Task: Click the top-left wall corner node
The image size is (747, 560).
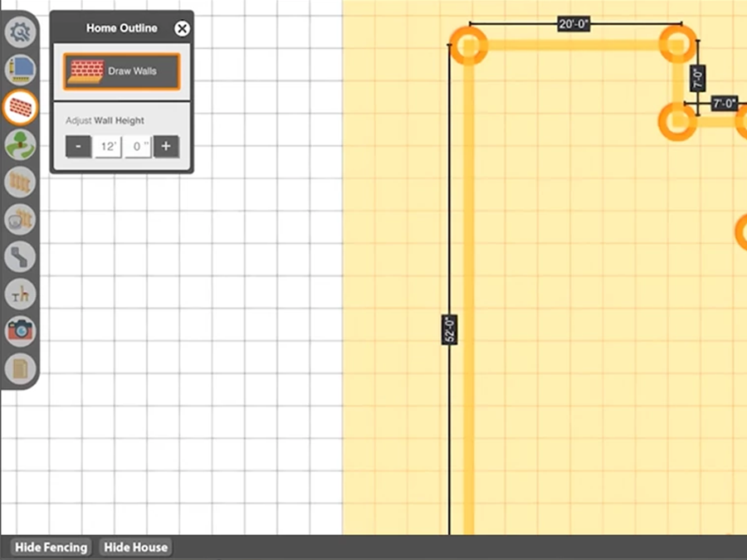Action: 469,44
